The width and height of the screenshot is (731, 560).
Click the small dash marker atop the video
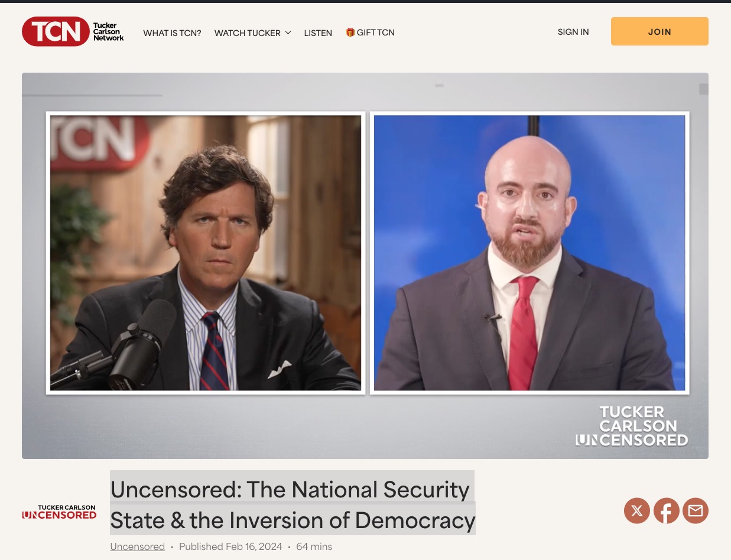click(x=439, y=86)
